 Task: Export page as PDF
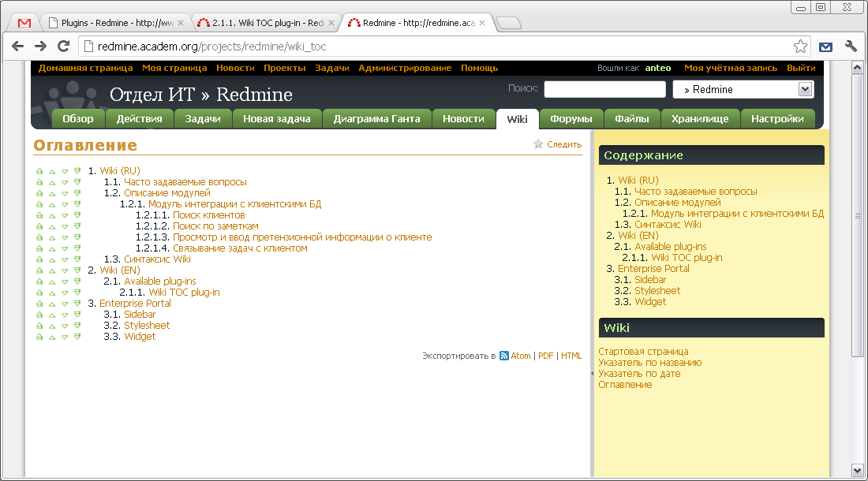pyautogui.click(x=546, y=356)
